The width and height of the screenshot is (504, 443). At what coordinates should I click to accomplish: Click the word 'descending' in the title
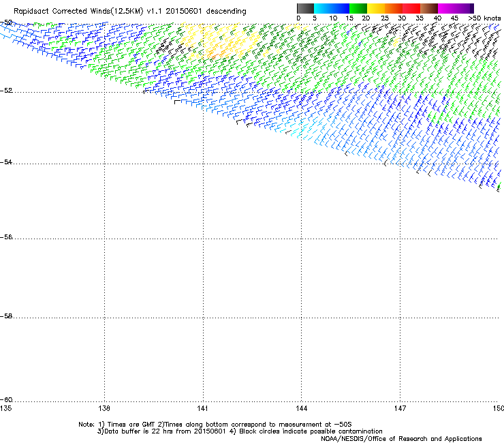click(x=226, y=12)
